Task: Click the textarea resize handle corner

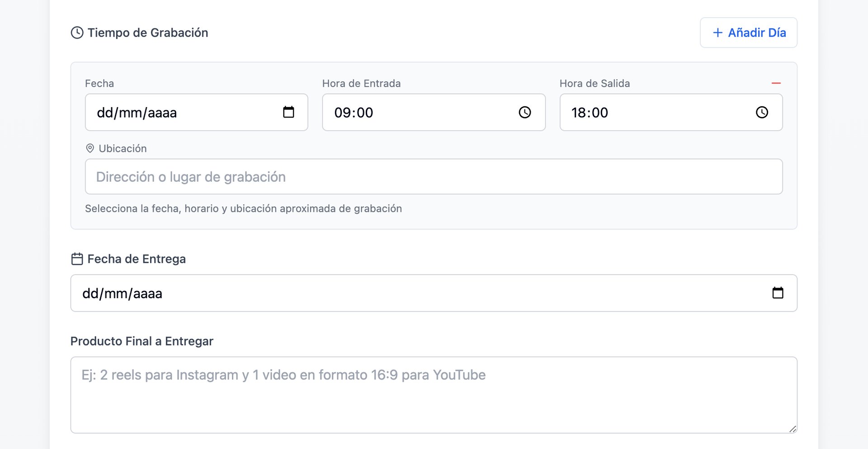Action: 793,429
